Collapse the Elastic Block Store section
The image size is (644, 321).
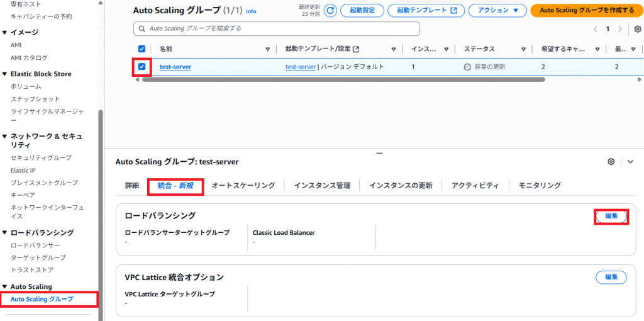4,74
